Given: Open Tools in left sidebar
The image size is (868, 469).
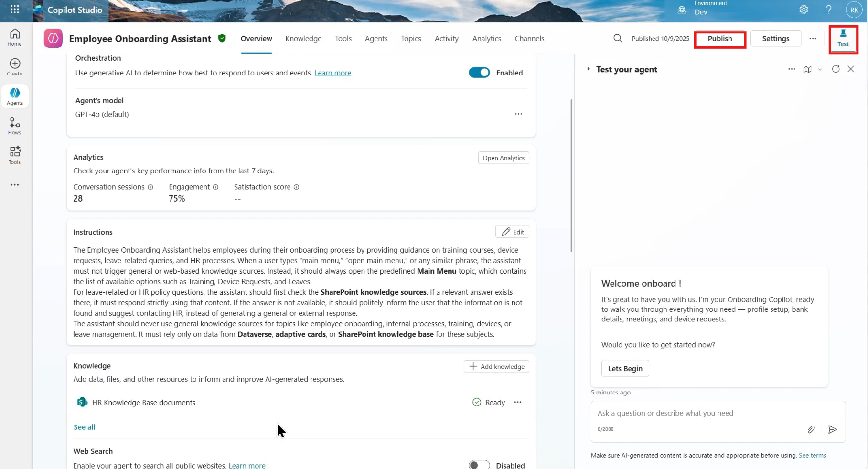Looking at the screenshot, I should pos(15,155).
